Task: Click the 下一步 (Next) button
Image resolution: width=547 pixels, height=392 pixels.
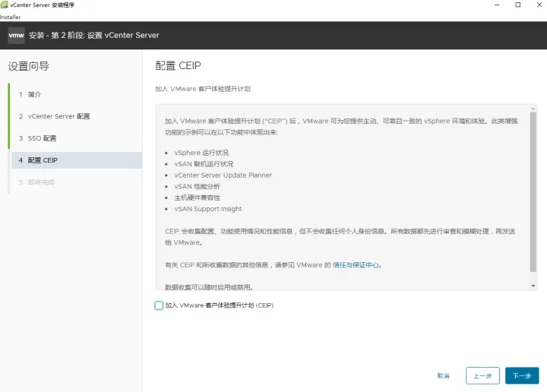Action: coord(522,375)
